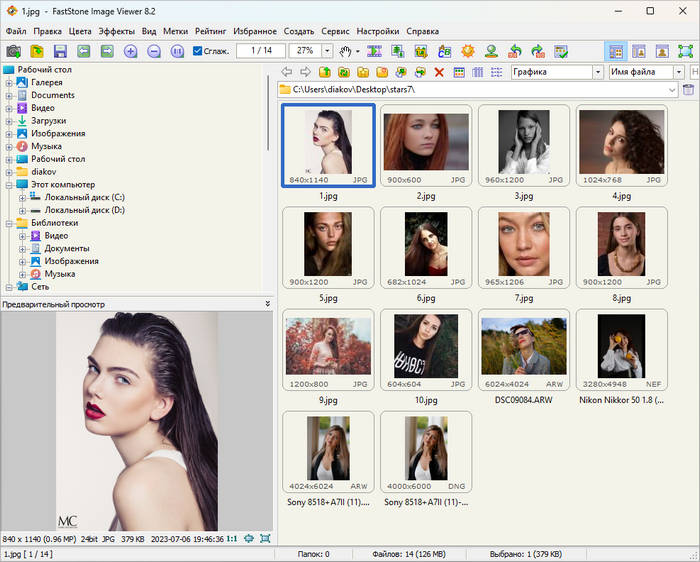Image resolution: width=700 pixels, height=562 pixels.
Task: Click the Save (floppy disk) toolbar icon
Action: (x=60, y=51)
